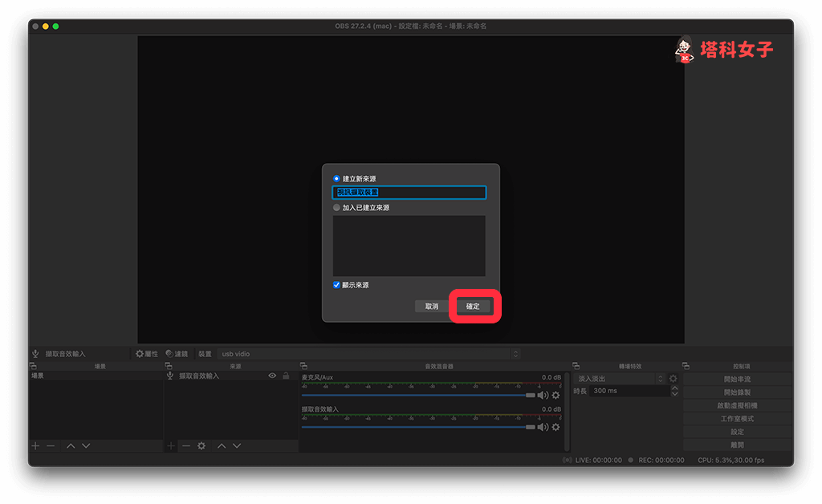
Task: Open transition settings gear beside 淡入淡出
Action: 673,379
